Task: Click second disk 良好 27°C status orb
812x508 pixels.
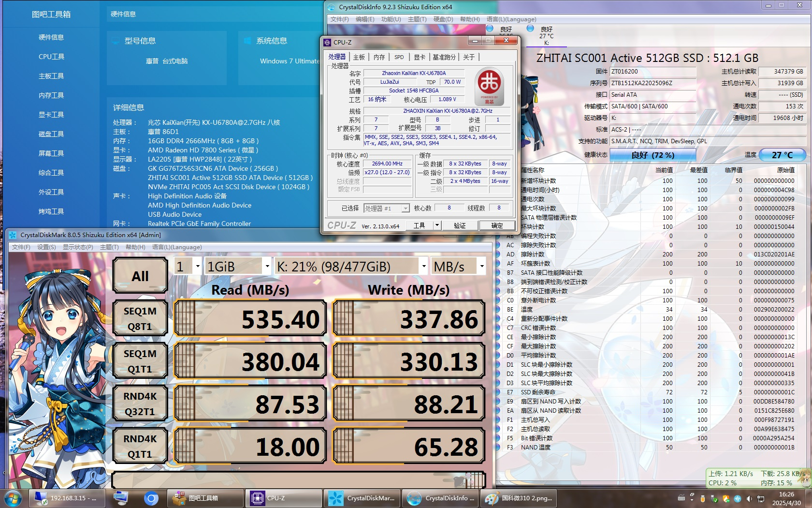Action: pos(530,29)
